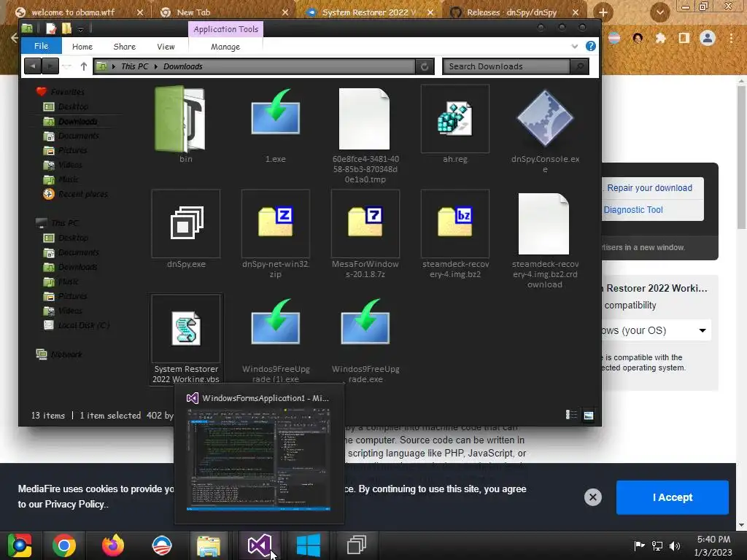Open the Diagnostic Tool link

tap(633, 209)
